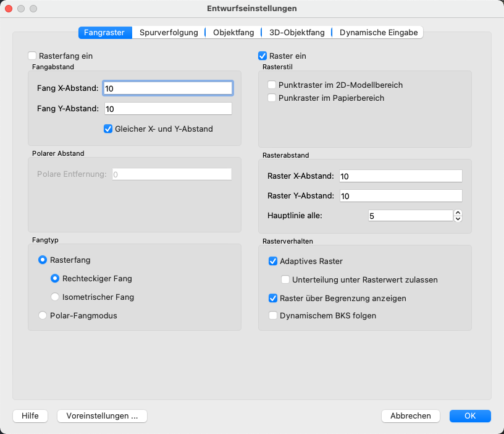
Task: Enable the Rasterfang ein checkbox
Action: (33, 56)
